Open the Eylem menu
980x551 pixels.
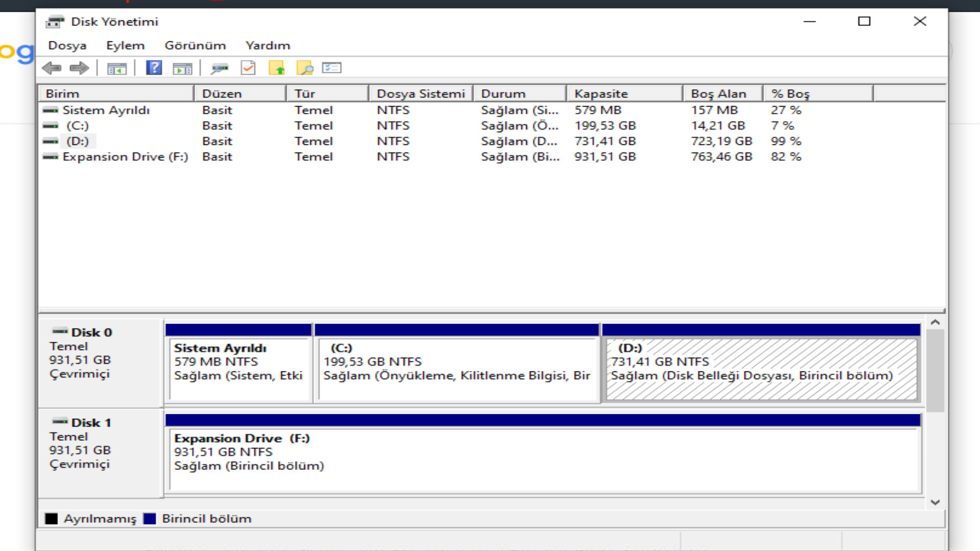(125, 45)
